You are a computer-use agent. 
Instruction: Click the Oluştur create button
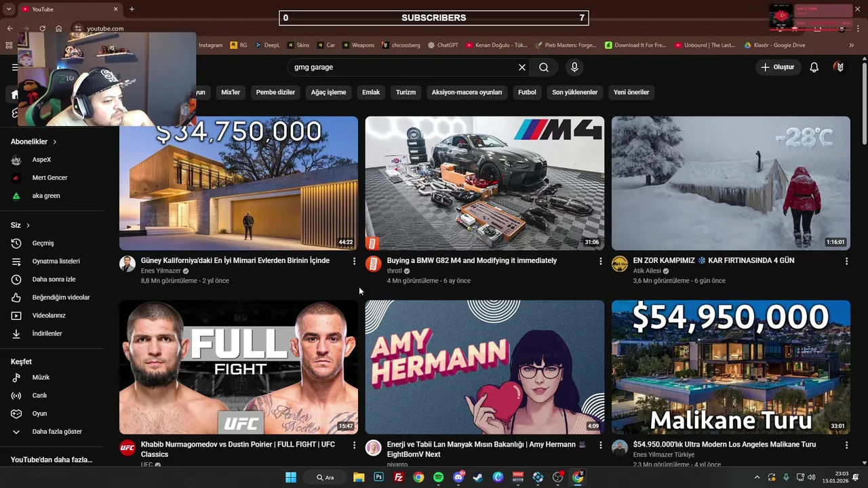click(x=778, y=67)
